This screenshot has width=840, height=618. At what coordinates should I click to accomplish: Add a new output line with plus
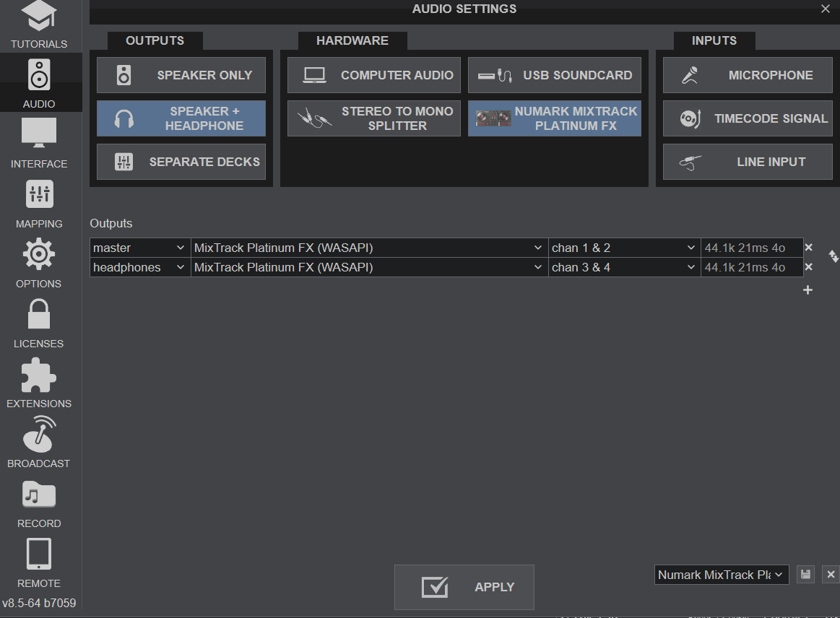807,290
